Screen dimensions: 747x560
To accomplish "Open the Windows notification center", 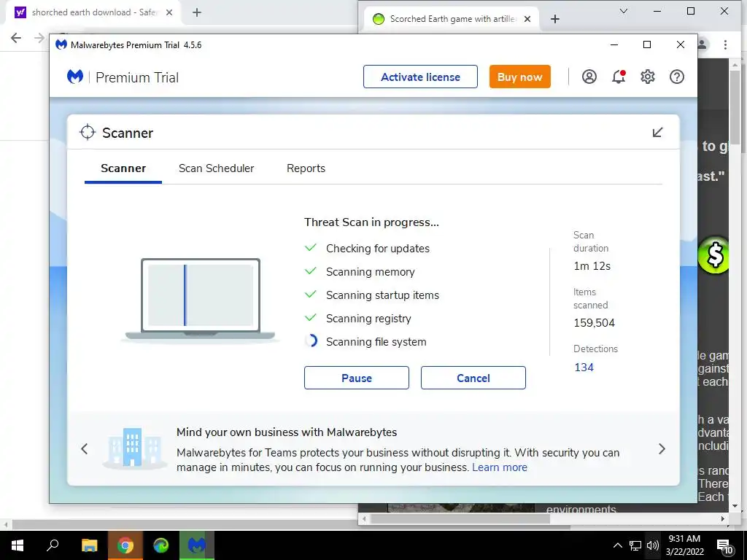I will point(724,545).
